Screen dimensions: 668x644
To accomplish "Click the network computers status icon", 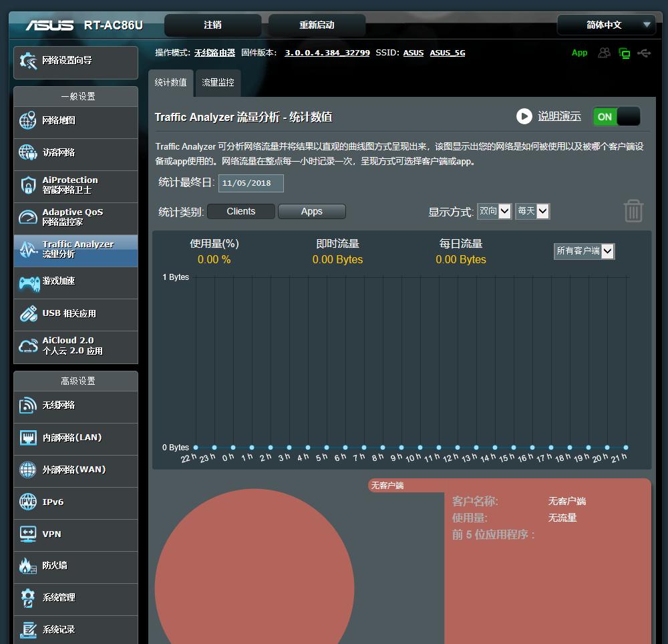I will 625,53.
